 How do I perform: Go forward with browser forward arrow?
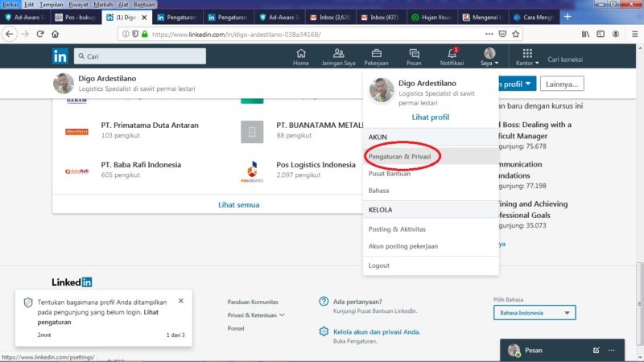tap(25, 34)
